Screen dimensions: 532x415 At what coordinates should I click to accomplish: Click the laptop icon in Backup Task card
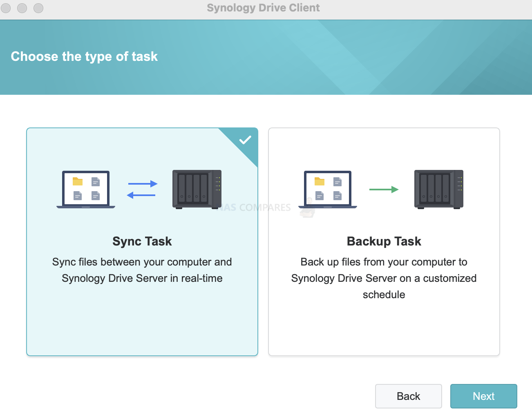click(x=328, y=190)
